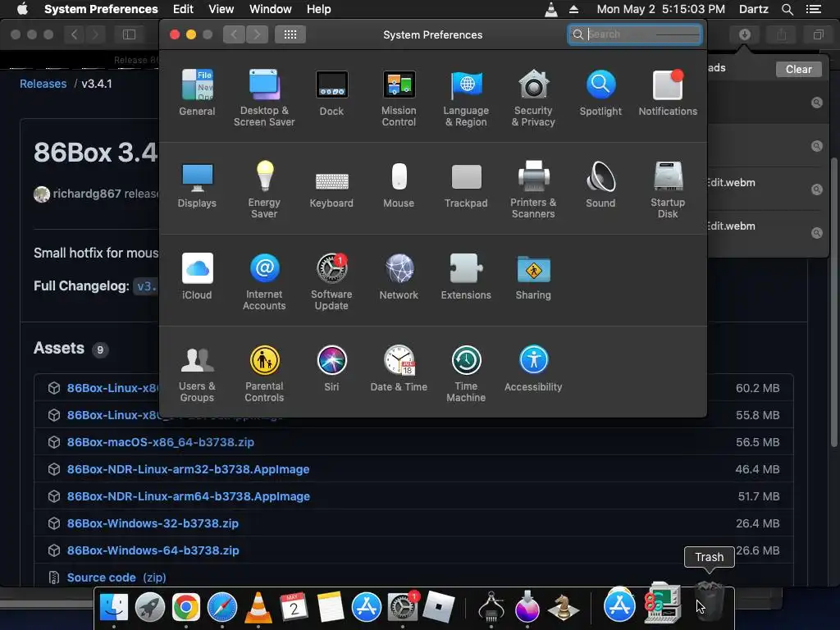Screen dimensions: 840x630
Task: Open the Apple menu
Action: pos(22,9)
